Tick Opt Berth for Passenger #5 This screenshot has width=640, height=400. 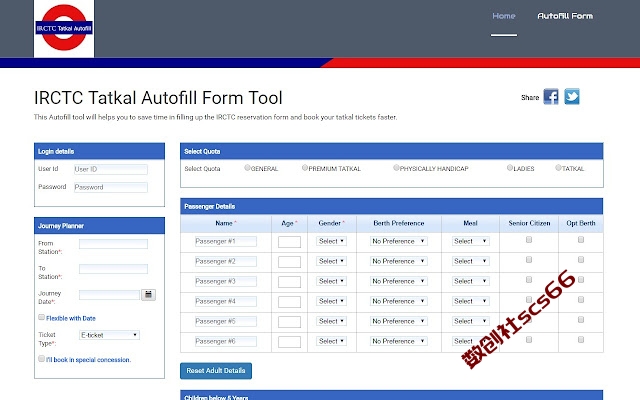coord(581,320)
